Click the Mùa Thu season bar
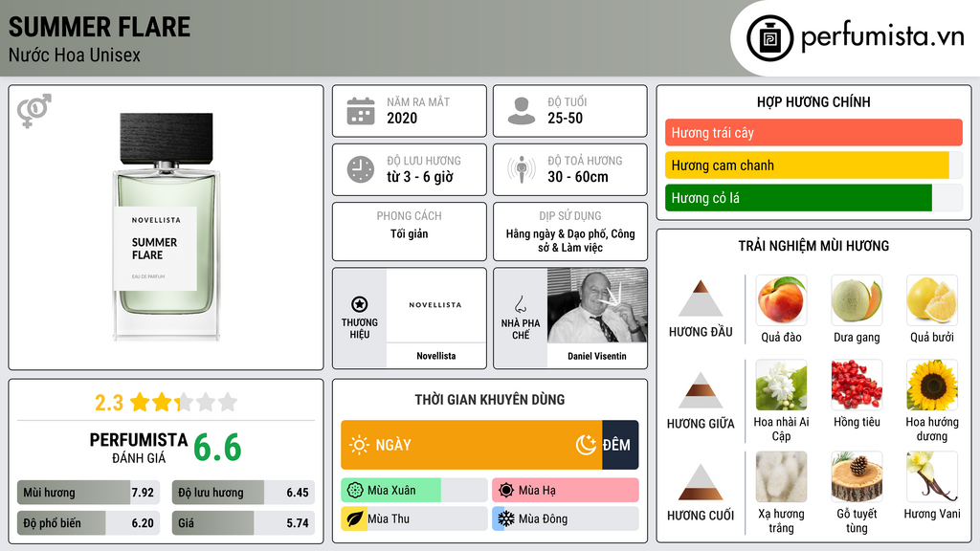The width and height of the screenshot is (980, 551). click(414, 518)
